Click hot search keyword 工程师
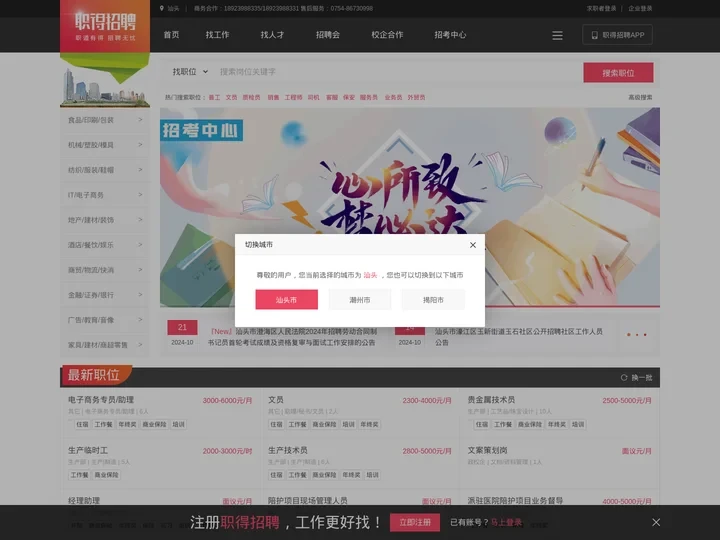The height and width of the screenshot is (540, 720). [x=293, y=97]
